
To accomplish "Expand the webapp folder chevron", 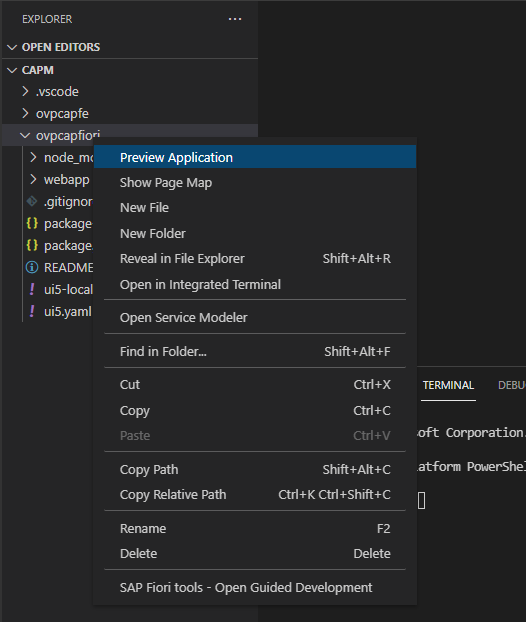I will [x=34, y=180].
